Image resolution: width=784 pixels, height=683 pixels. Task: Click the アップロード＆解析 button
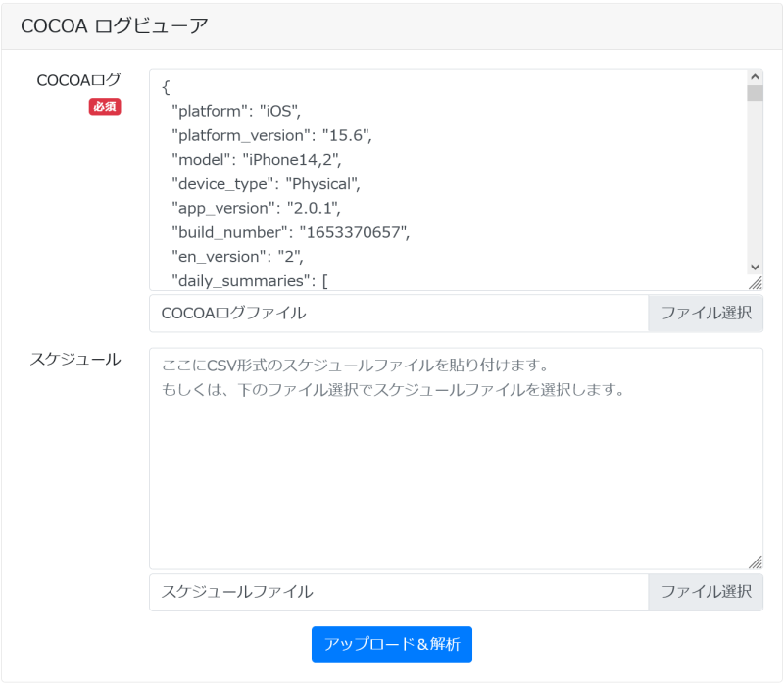[391, 644]
